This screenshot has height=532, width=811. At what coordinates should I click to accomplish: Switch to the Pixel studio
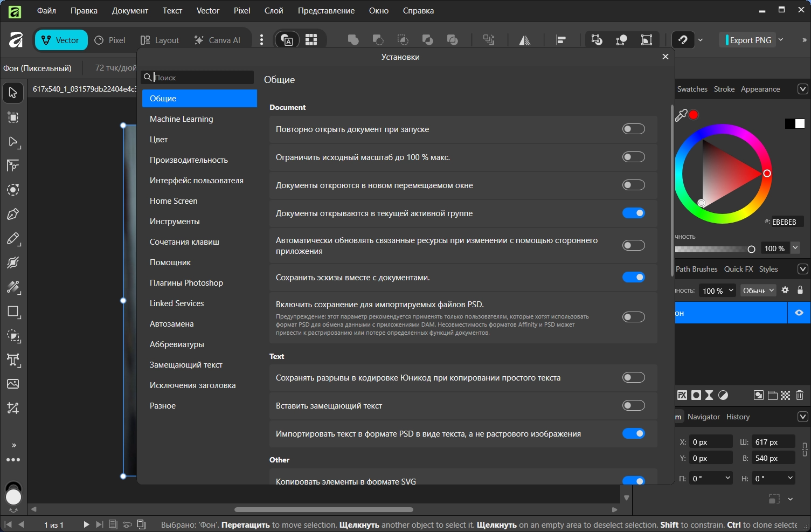tap(110, 40)
